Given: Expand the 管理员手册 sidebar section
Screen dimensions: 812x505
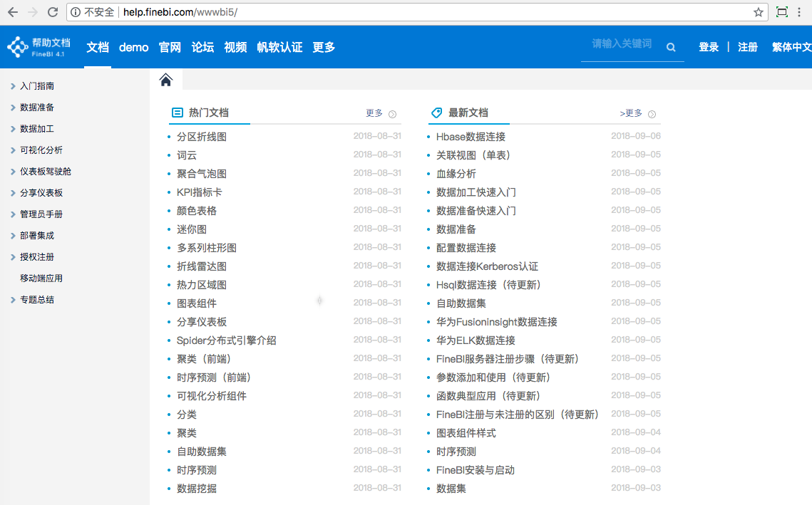Looking at the screenshot, I should pyautogui.click(x=41, y=214).
